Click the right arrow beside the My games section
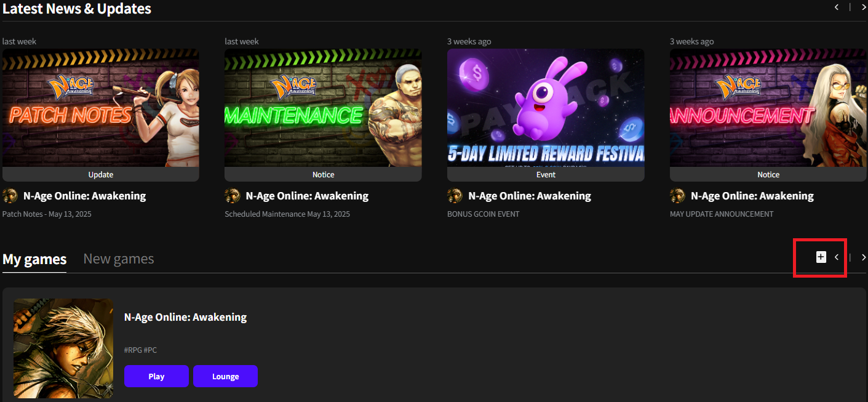 [863, 257]
